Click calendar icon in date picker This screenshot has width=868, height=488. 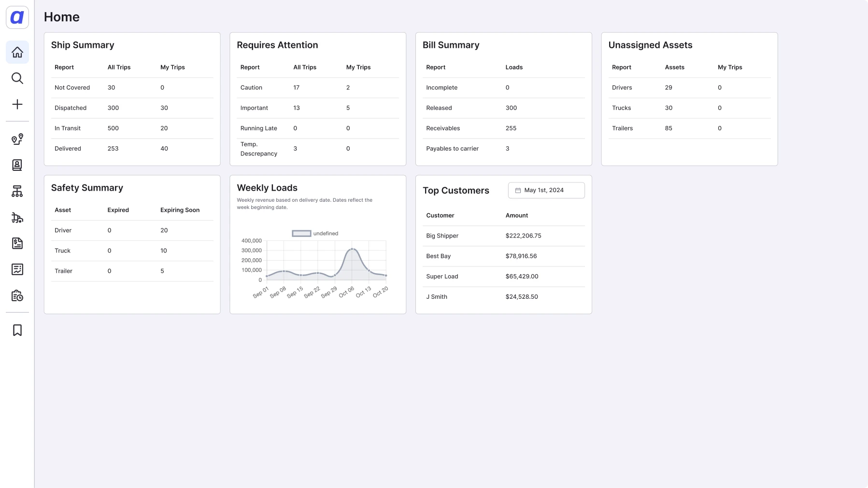tap(518, 190)
